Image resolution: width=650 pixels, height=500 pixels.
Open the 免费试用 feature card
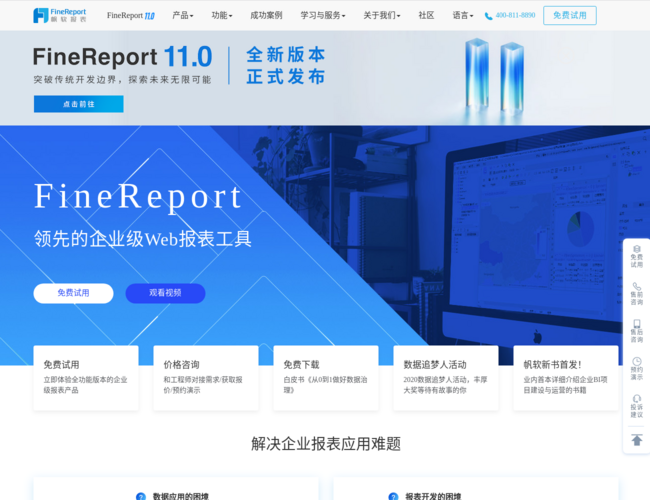(86, 378)
